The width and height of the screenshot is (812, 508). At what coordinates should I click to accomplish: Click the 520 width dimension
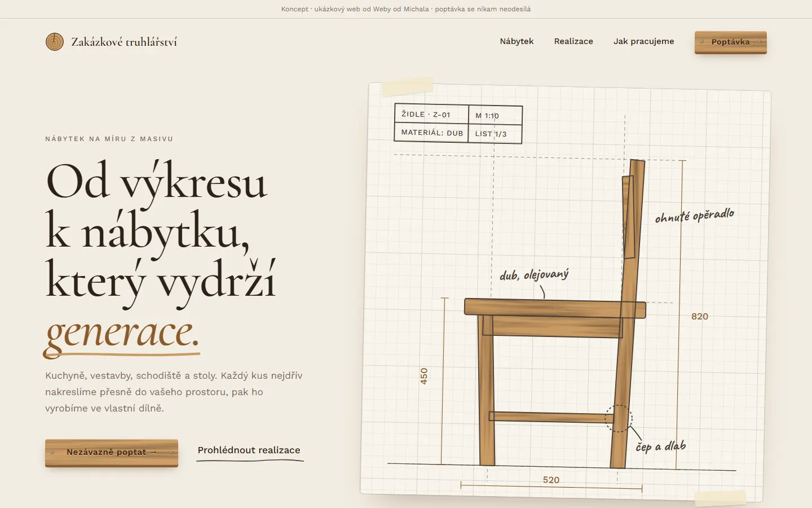pyautogui.click(x=551, y=480)
